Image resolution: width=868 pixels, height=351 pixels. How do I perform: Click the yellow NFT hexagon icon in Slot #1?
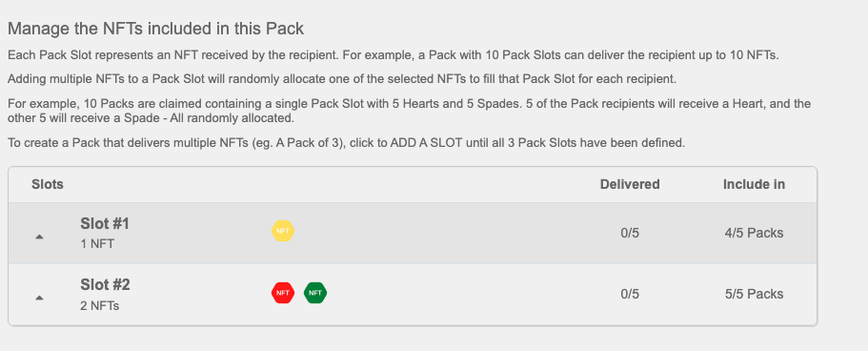pyautogui.click(x=282, y=231)
